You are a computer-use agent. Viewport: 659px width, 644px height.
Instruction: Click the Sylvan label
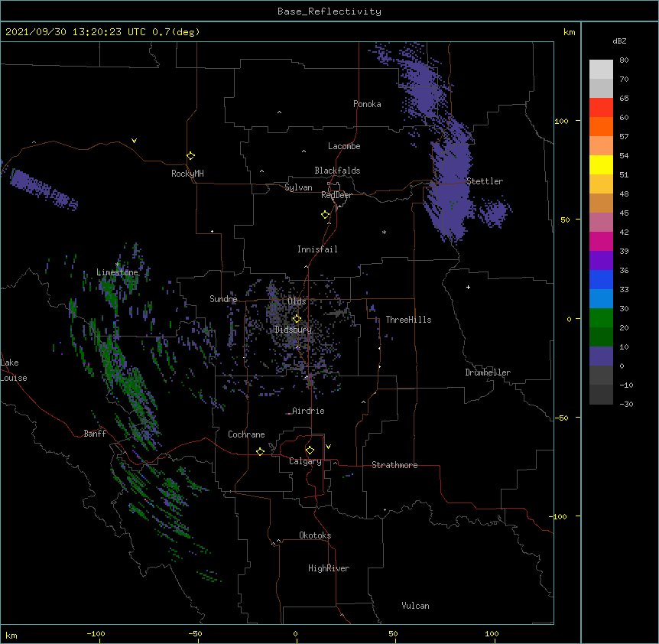click(x=298, y=187)
